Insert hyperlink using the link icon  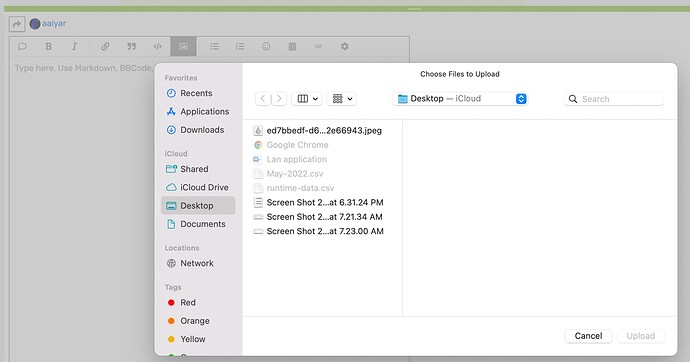tap(105, 46)
